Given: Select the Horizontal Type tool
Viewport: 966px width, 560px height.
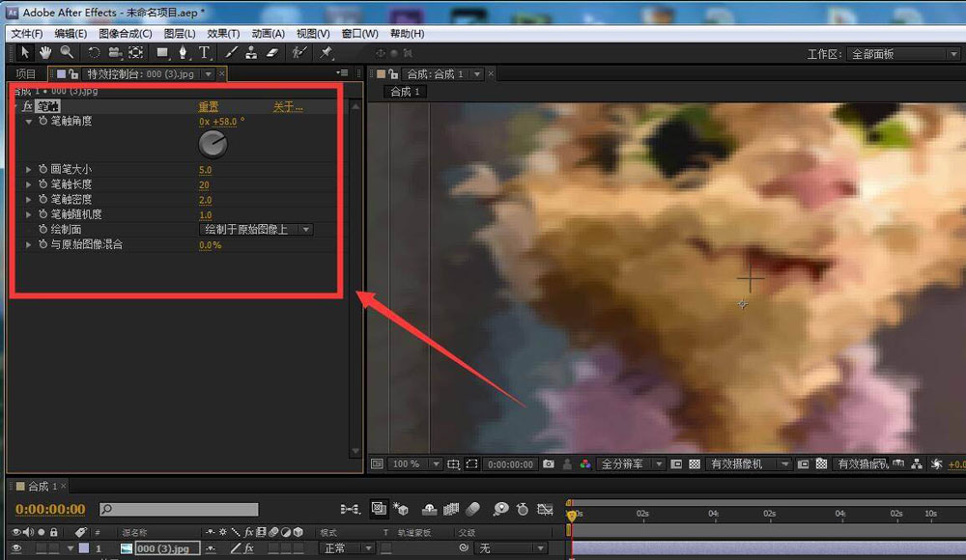Looking at the screenshot, I should [205, 53].
